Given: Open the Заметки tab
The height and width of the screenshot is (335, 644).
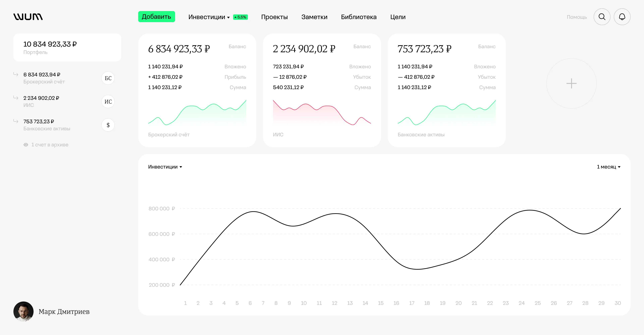Looking at the screenshot, I should (x=314, y=17).
